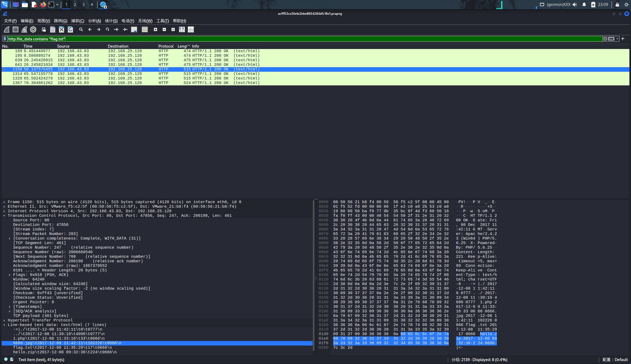Collapse the Transmission Control Protocol section

(x=4, y=216)
